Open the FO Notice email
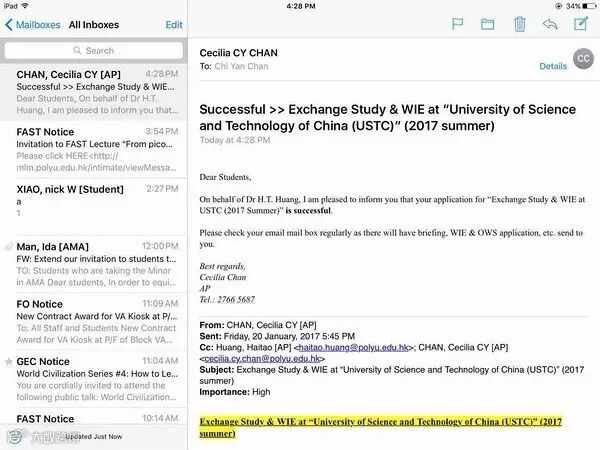 94,322
